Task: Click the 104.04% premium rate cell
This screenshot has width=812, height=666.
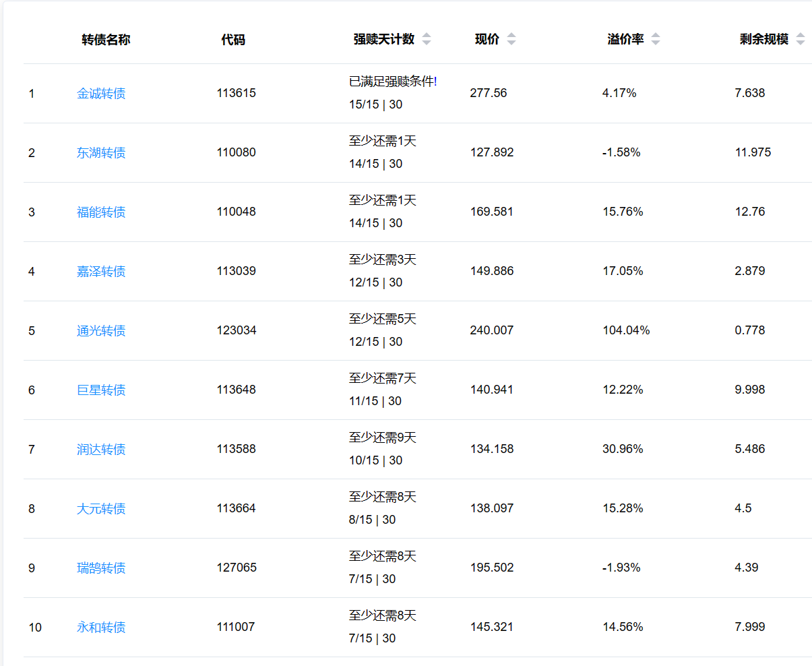Action: (x=626, y=330)
